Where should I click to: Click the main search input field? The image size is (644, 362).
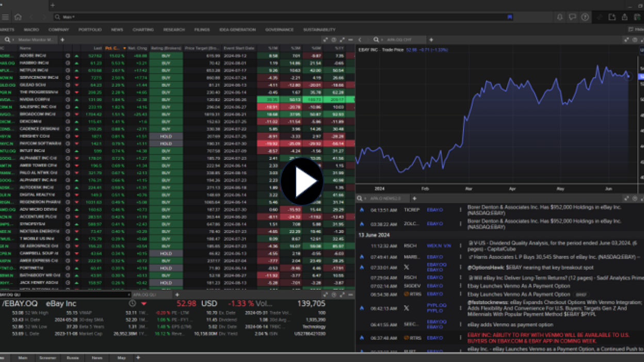279,17
